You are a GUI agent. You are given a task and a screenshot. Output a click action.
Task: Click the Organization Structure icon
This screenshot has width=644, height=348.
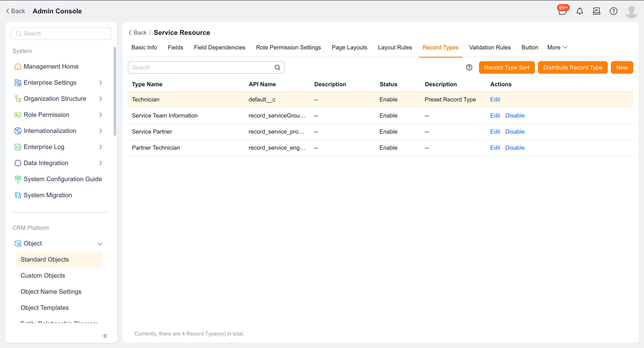click(x=18, y=99)
